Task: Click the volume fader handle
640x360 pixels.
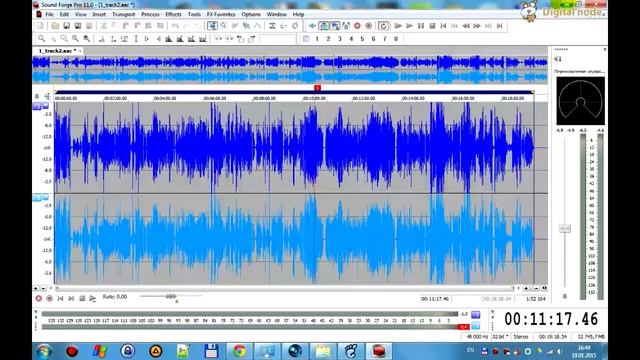Action: tap(565, 229)
